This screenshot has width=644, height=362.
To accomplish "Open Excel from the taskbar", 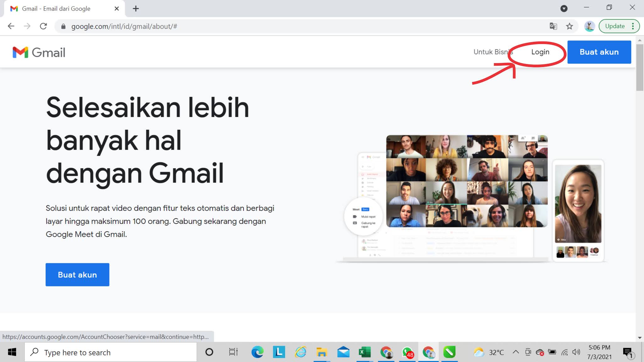I will (364, 352).
